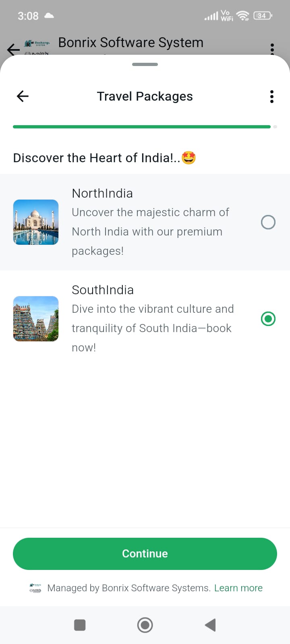290x644 pixels.
Task: Tap the Bonrix logo beside Managed by text
Action: pos(35,588)
